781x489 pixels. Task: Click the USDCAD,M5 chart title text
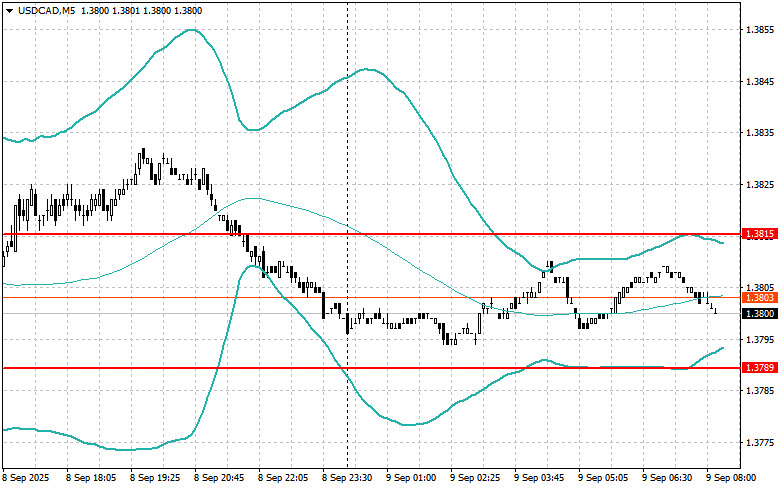pyautogui.click(x=46, y=10)
